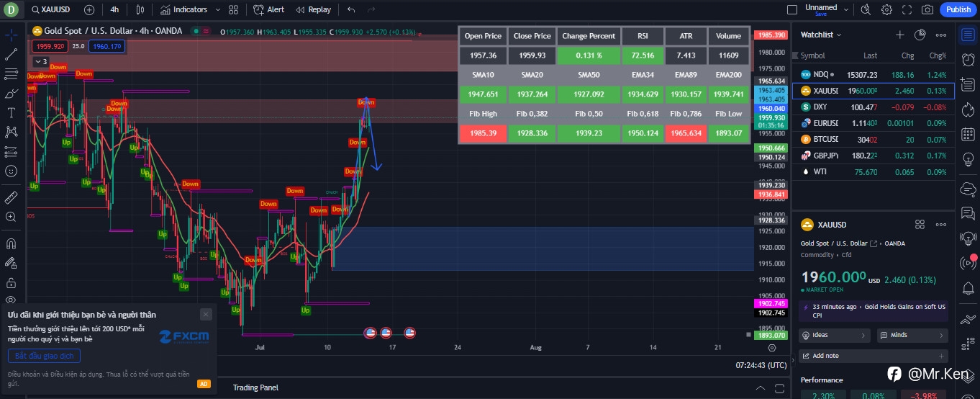Open the XAUUSD details more menu
The height and width of the screenshot is (399, 980).
point(941,225)
